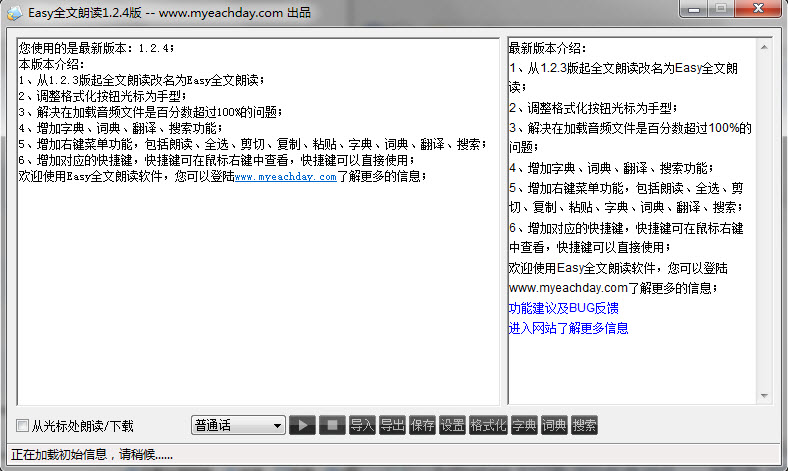
Task: Open the 设置 settings button
Action: click(x=452, y=425)
